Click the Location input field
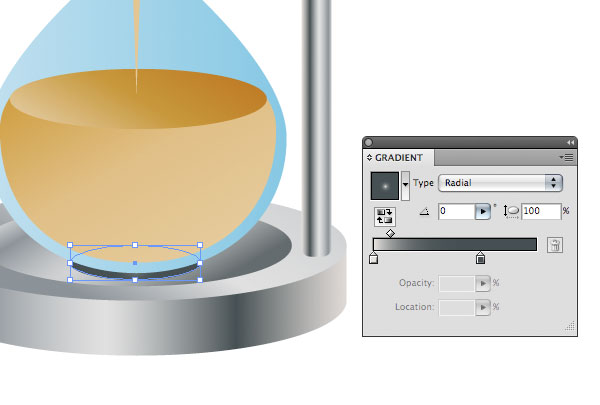This screenshot has width=600, height=405. click(x=457, y=307)
